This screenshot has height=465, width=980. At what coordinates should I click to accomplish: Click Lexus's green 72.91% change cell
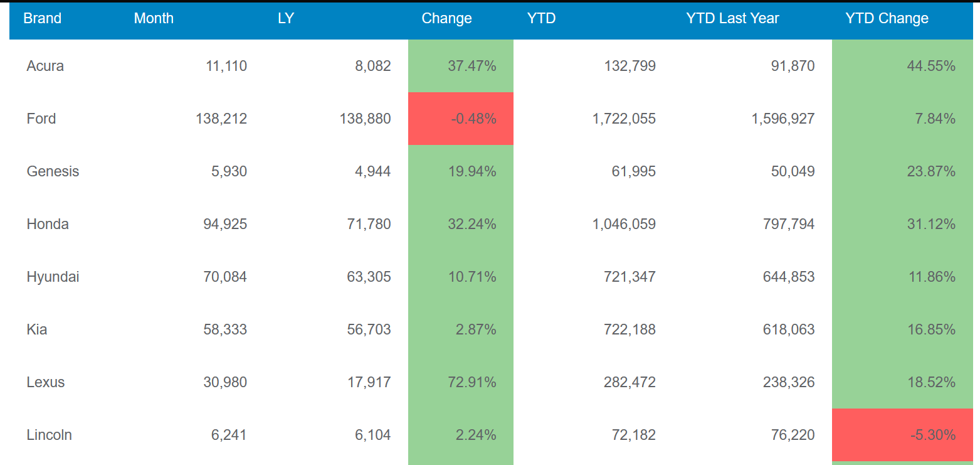pyautogui.click(x=461, y=382)
